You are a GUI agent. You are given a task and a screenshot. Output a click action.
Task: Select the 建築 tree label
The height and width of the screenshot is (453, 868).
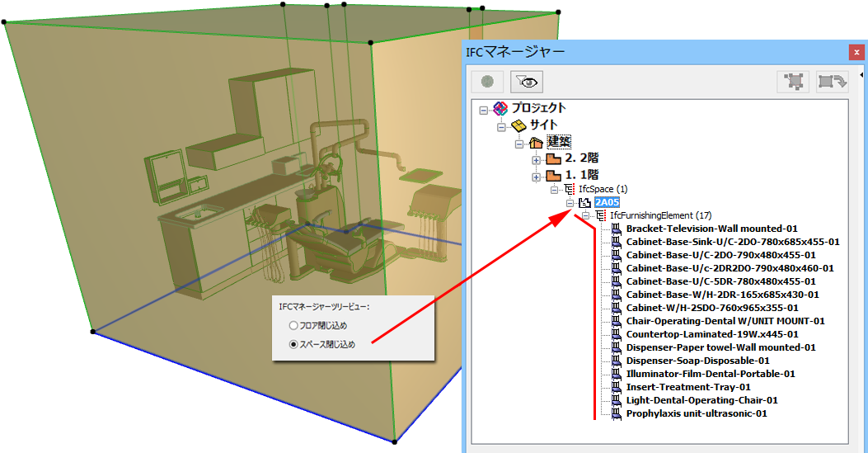[x=559, y=142]
